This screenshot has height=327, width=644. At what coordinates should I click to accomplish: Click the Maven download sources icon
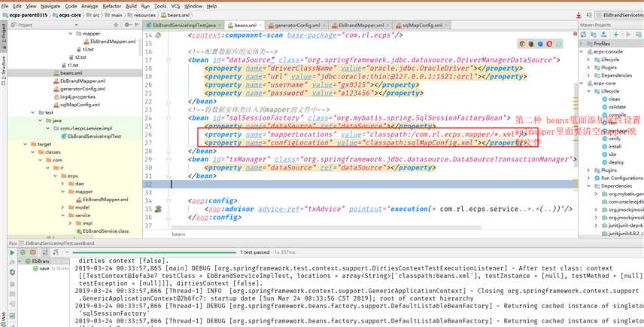click(x=605, y=35)
